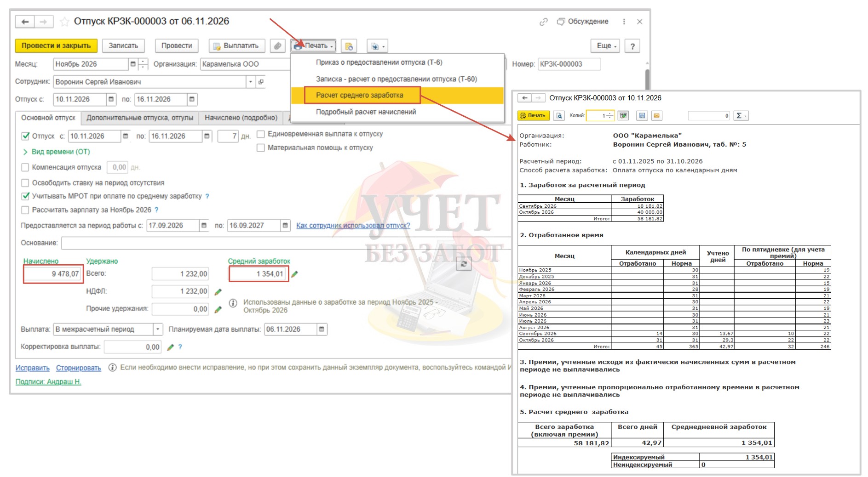Image resolution: width=868 pixels, height=477 pixels.
Task: Click the refresh recalculation icon
Action: [x=464, y=264]
